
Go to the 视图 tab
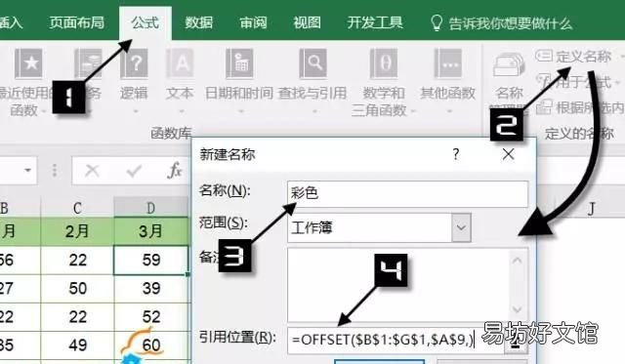pos(307,22)
